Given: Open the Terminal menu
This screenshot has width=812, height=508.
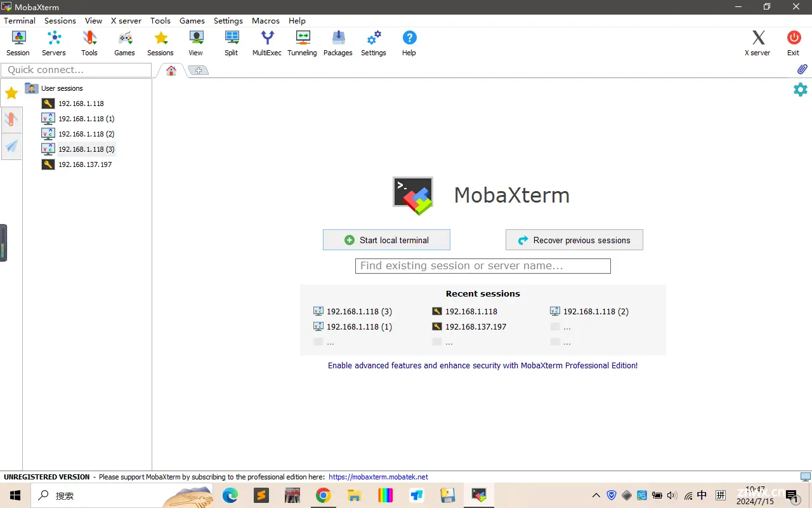Looking at the screenshot, I should coord(20,20).
